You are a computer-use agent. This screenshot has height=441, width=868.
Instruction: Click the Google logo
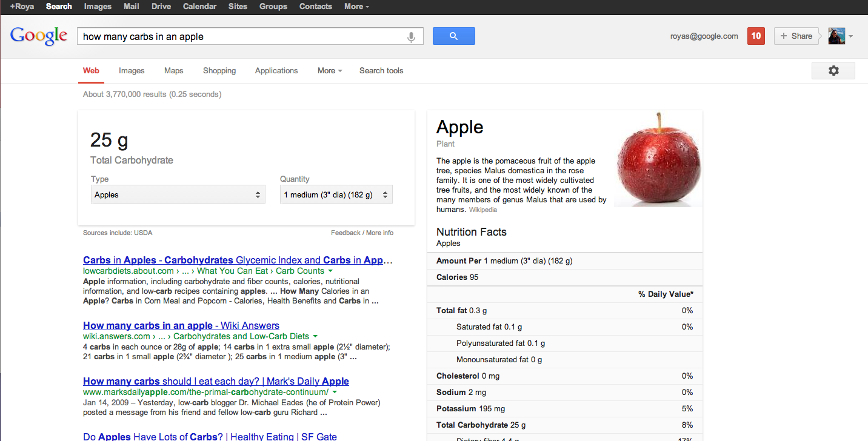pyautogui.click(x=39, y=36)
